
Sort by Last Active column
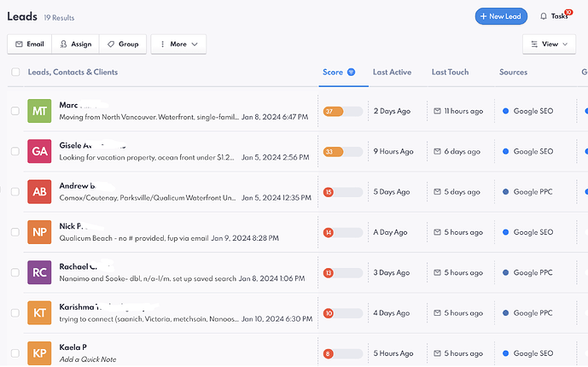pos(392,72)
